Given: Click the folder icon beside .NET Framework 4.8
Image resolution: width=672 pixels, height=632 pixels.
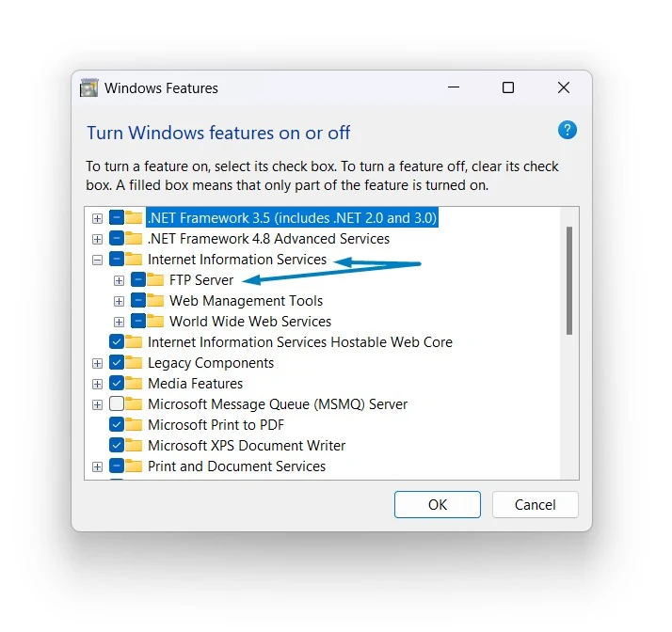Looking at the screenshot, I should (x=134, y=239).
